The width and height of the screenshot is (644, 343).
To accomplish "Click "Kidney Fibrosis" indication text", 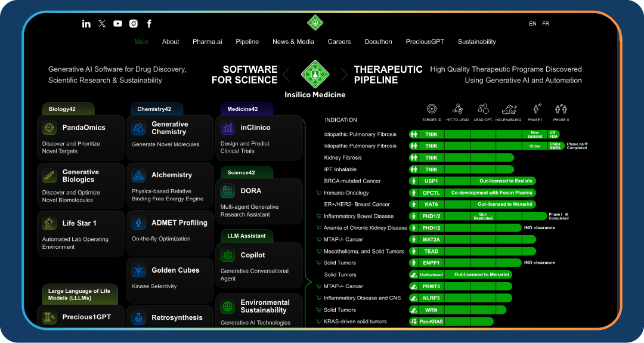I will pyautogui.click(x=343, y=157).
